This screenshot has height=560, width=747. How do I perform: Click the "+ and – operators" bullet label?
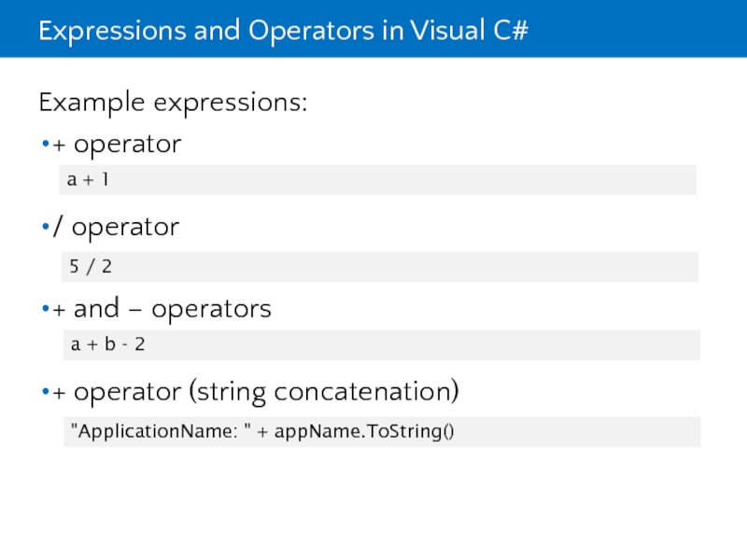[162, 309]
